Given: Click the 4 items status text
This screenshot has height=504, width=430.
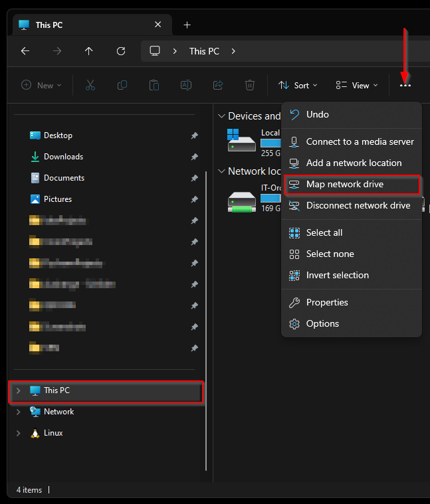Looking at the screenshot, I should (29, 490).
